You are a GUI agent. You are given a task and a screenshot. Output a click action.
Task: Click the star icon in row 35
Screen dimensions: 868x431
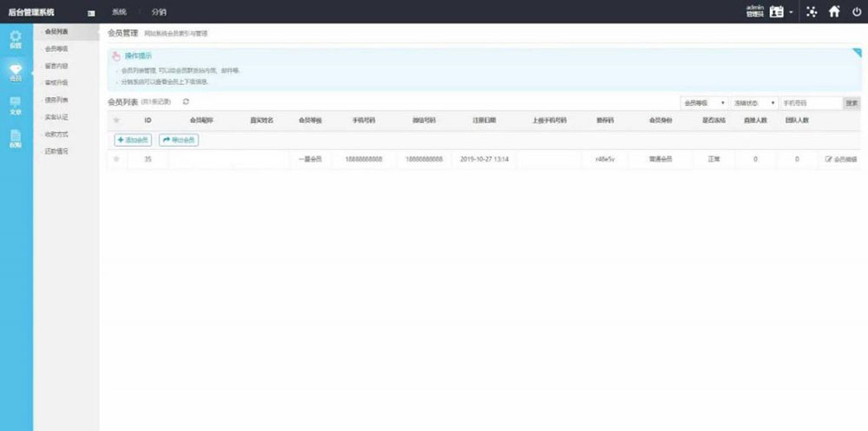pyautogui.click(x=116, y=160)
